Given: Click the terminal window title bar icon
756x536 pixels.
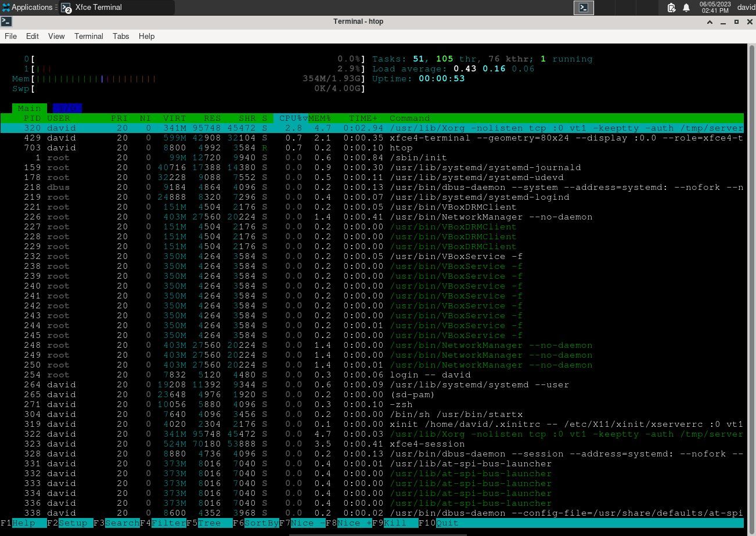Looking at the screenshot, I should pyautogui.click(x=6, y=21).
